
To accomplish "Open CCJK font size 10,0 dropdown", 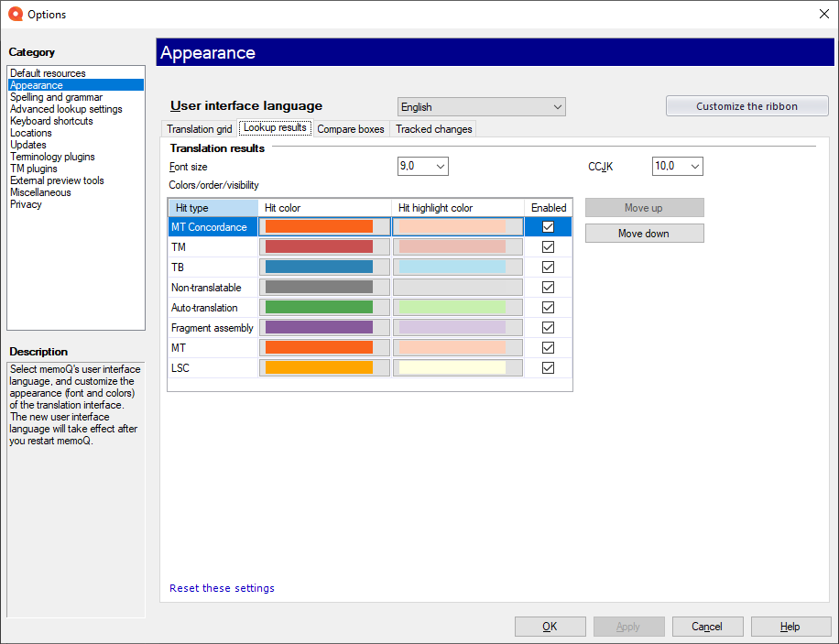I will (x=678, y=167).
